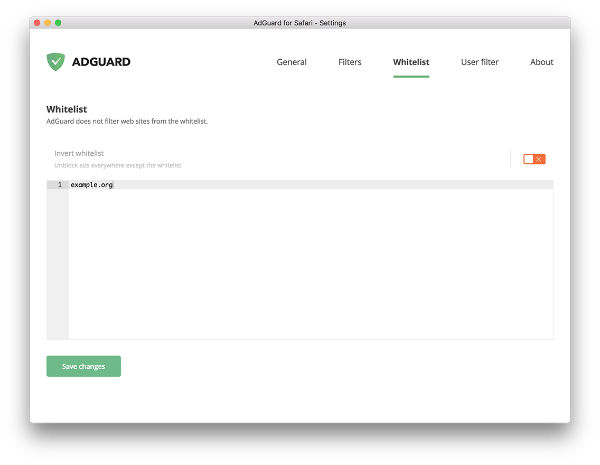Click the Whitelist section heading
Image resolution: width=600 pixels, height=465 pixels.
[67, 108]
